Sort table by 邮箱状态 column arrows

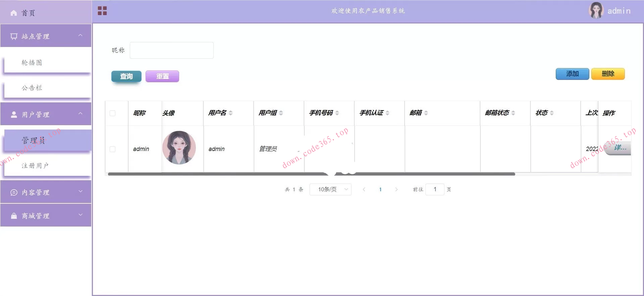coord(513,113)
